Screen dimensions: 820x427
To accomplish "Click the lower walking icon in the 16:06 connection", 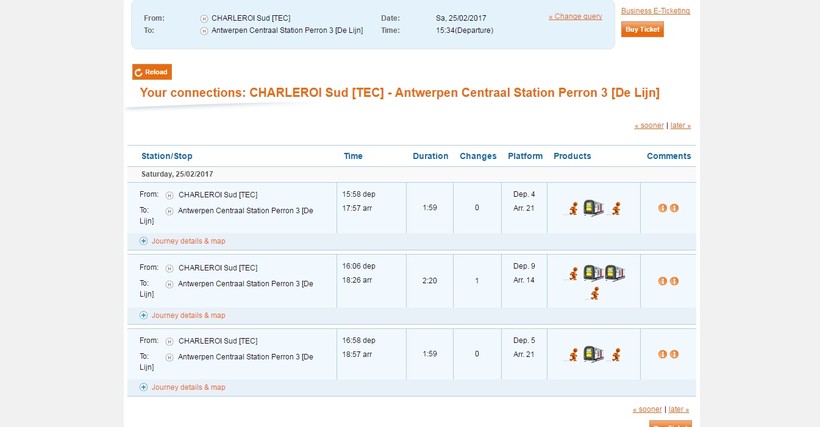I will [x=594, y=293].
